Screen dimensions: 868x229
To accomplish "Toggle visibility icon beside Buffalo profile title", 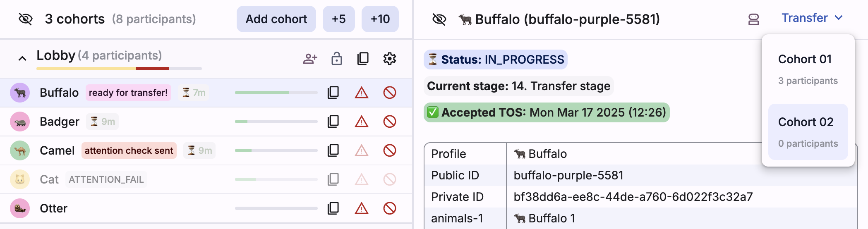I will [439, 19].
